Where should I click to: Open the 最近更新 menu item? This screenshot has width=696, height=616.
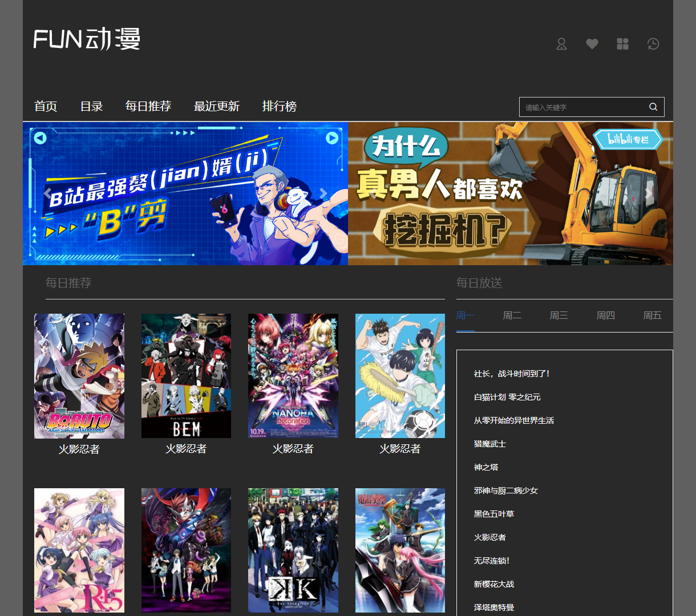point(217,107)
